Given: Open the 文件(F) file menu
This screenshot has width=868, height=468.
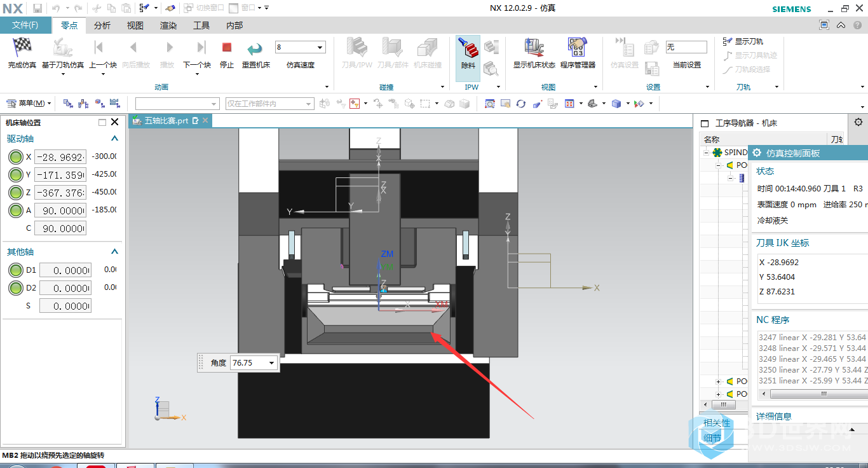Looking at the screenshot, I should point(25,25).
